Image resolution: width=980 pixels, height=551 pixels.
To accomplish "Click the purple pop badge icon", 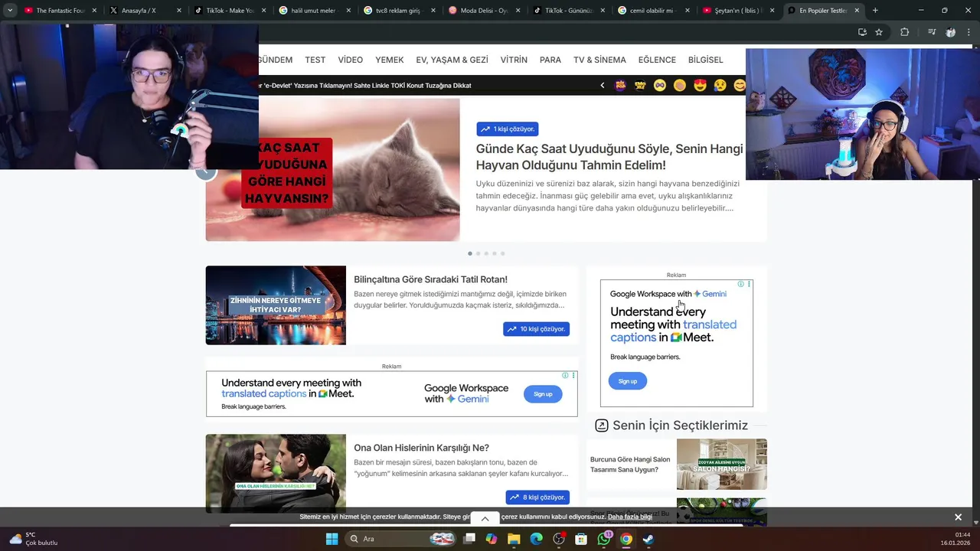I will 620,85.
